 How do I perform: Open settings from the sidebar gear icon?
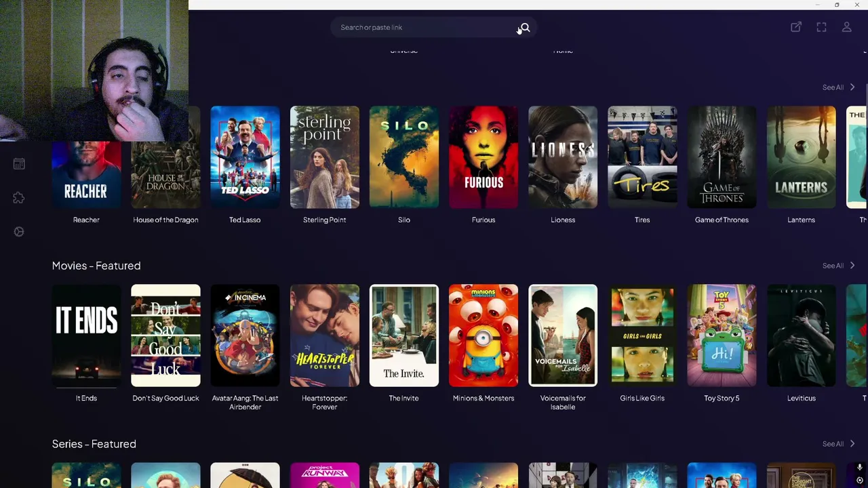point(19,232)
